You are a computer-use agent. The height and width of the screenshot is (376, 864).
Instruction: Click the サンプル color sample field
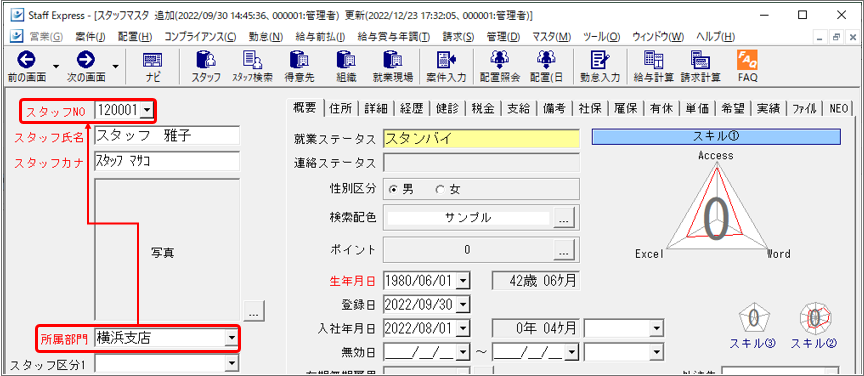pyautogui.click(x=468, y=218)
